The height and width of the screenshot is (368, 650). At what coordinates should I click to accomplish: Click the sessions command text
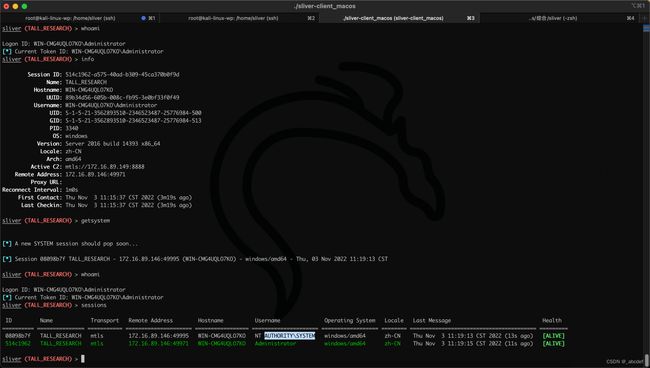click(x=94, y=305)
